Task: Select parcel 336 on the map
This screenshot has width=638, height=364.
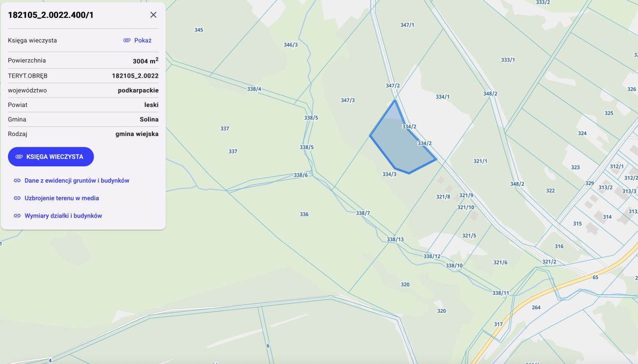Action: coord(303,214)
